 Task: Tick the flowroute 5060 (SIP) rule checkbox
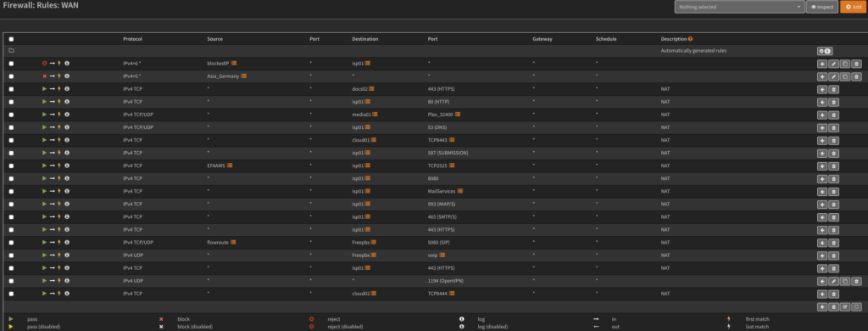pos(11,243)
